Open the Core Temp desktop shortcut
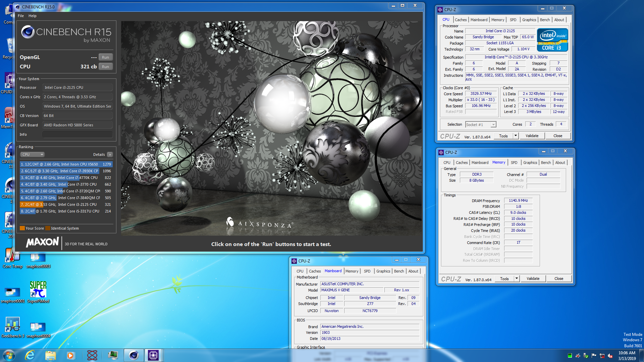The image size is (644, 362). pyautogui.click(x=12, y=258)
